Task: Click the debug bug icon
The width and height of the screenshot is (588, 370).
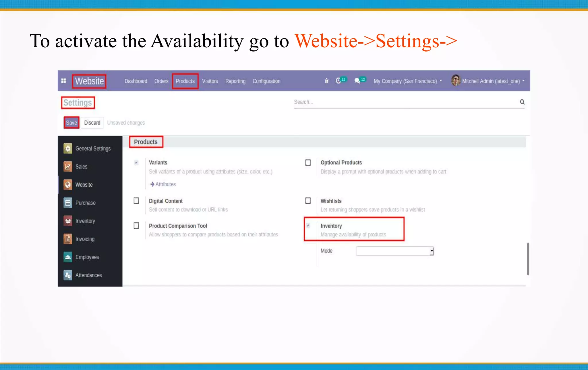Action: [x=326, y=81]
